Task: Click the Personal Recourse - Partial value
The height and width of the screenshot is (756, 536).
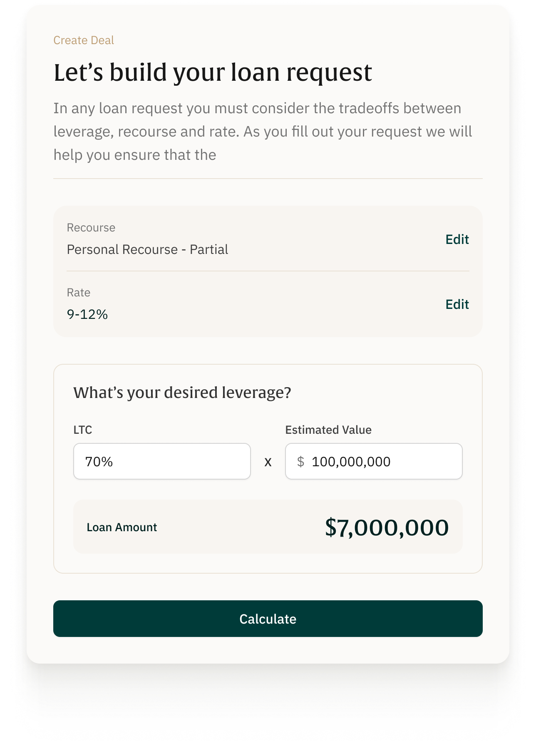Action: [147, 249]
